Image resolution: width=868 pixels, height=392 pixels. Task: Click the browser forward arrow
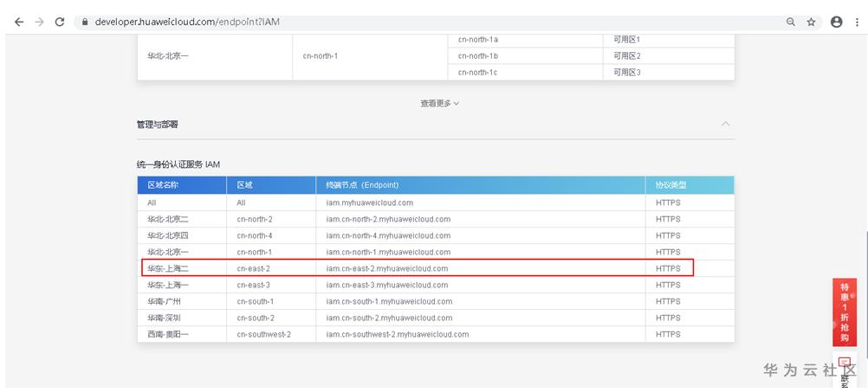(39, 22)
